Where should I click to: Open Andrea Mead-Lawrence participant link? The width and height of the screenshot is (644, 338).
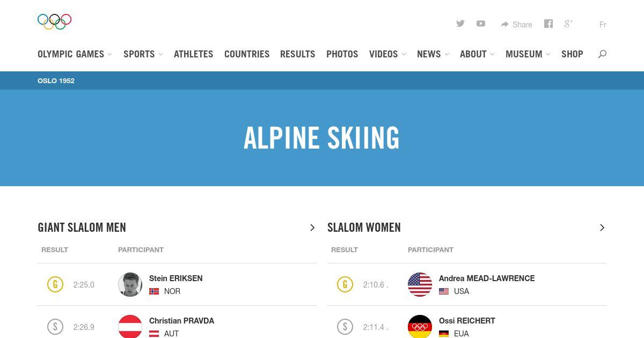tap(487, 278)
